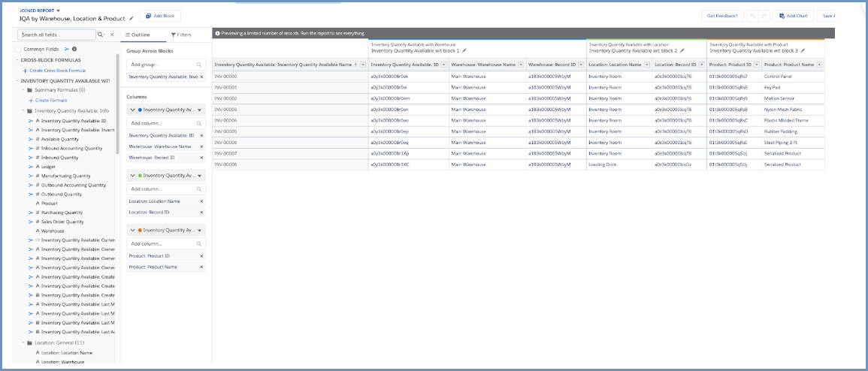The height and width of the screenshot is (371, 868).
Task: Open the Joined Report type dropdown
Action: point(59,11)
